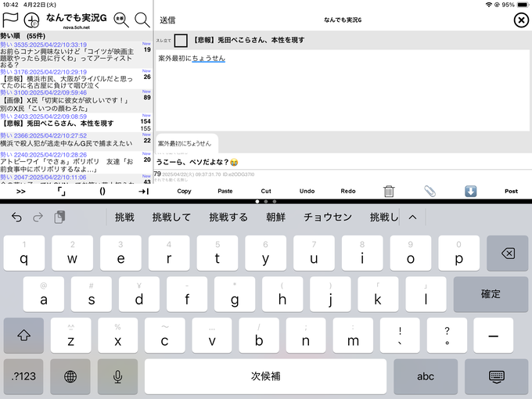The image size is (532, 399).
Task: Tap the globe language switch key
Action: click(x=70, y=376)
